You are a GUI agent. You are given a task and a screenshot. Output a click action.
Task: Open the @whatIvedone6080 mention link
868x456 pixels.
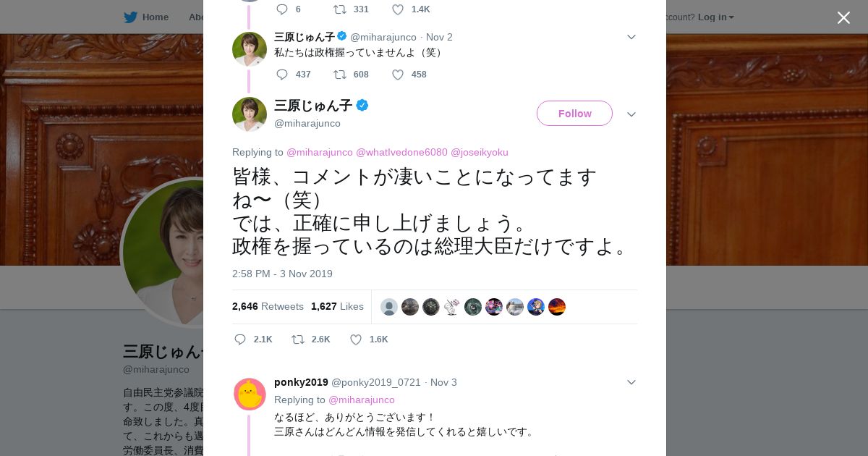[x=401, y=152]
